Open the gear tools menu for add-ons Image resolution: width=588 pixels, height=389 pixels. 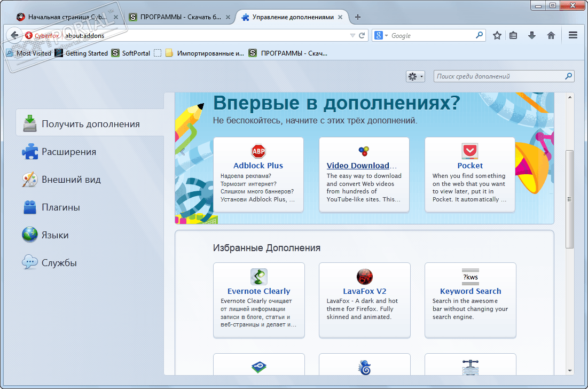(415, 76)
